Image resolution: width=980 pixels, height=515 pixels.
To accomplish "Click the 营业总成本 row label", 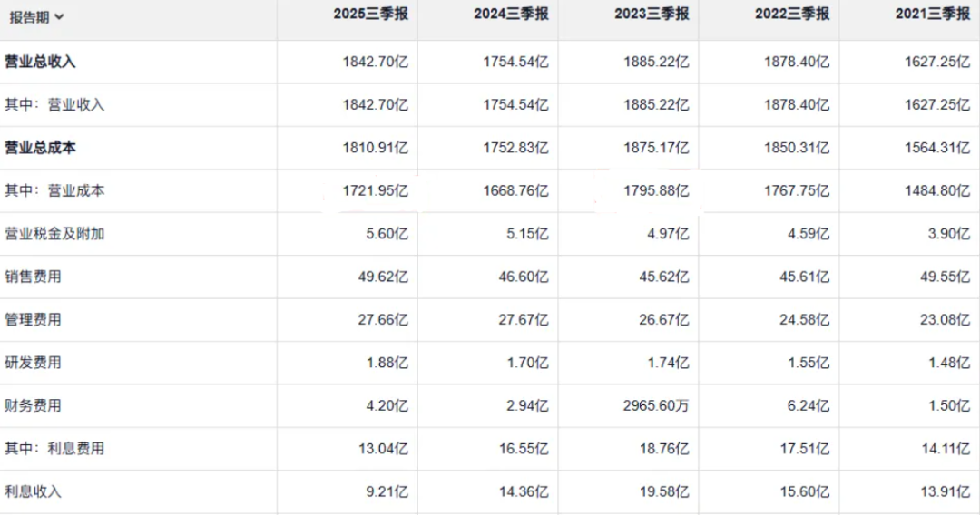I will [x=40, y=148].
